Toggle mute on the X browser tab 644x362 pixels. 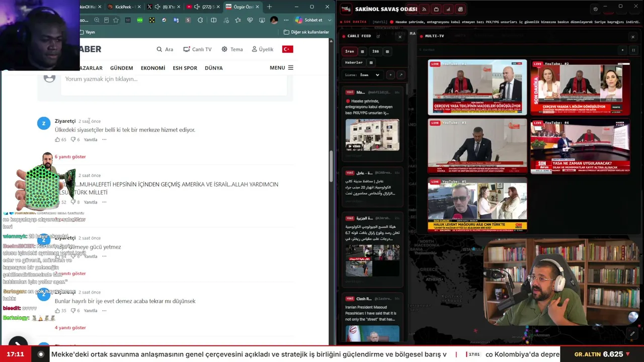[157, 7]
